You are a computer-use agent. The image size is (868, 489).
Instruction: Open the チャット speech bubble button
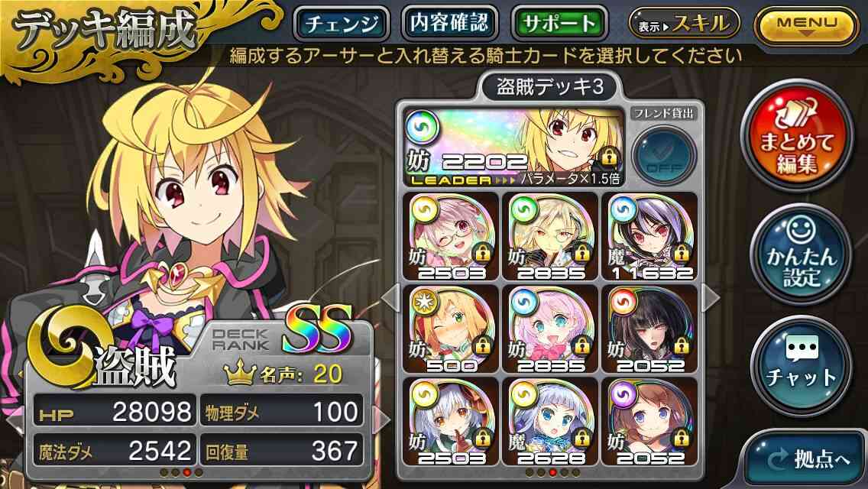(x=801, y=364)
